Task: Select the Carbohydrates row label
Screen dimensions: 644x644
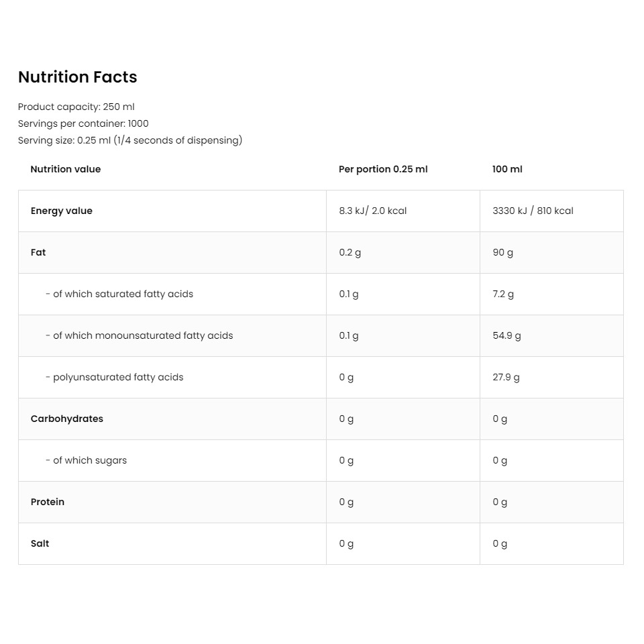Action: (x=67, y=419)
